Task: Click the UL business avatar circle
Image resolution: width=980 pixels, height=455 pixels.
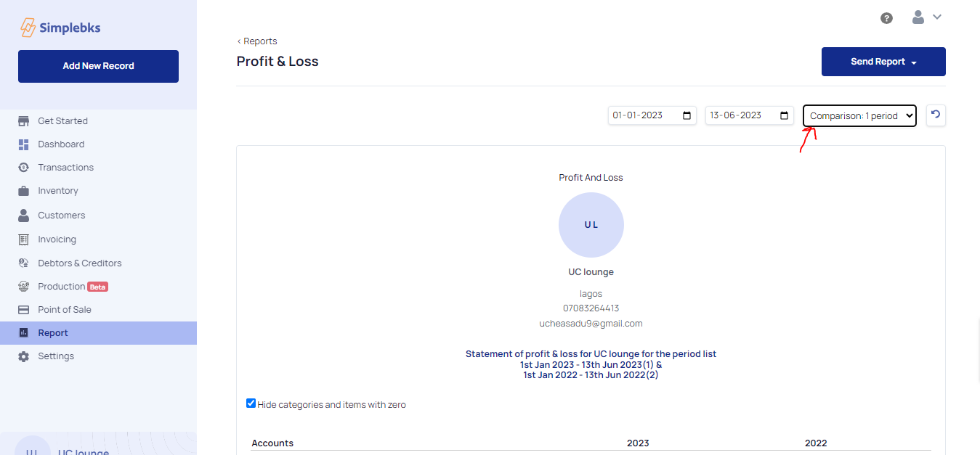Action: (591, 225)
